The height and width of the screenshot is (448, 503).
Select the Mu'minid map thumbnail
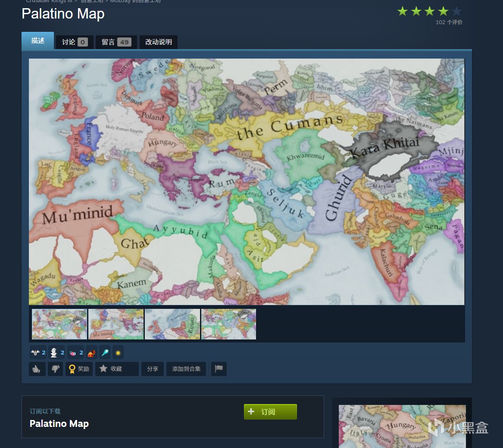[x=116, y=324]
